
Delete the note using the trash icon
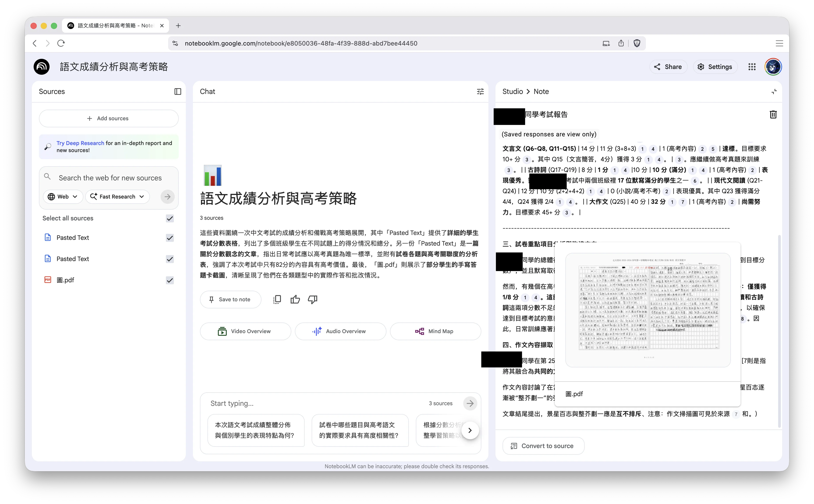coord(773,114)
